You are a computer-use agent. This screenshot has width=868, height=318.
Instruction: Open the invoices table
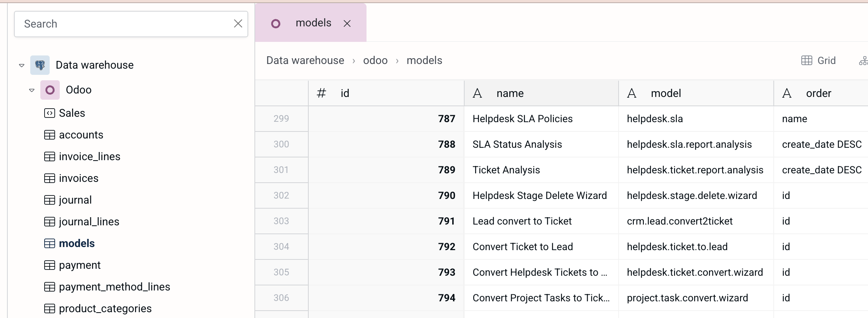tap(79, 178)
